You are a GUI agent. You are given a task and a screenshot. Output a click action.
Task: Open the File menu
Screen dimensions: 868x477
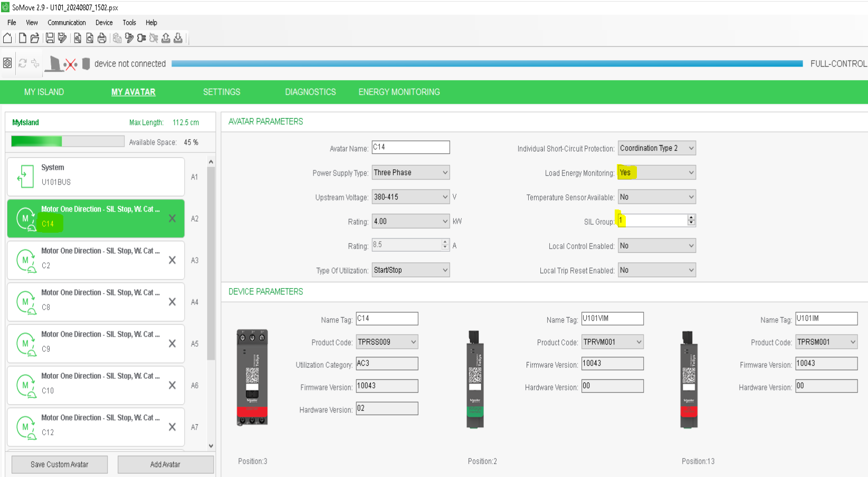[12, 23]
